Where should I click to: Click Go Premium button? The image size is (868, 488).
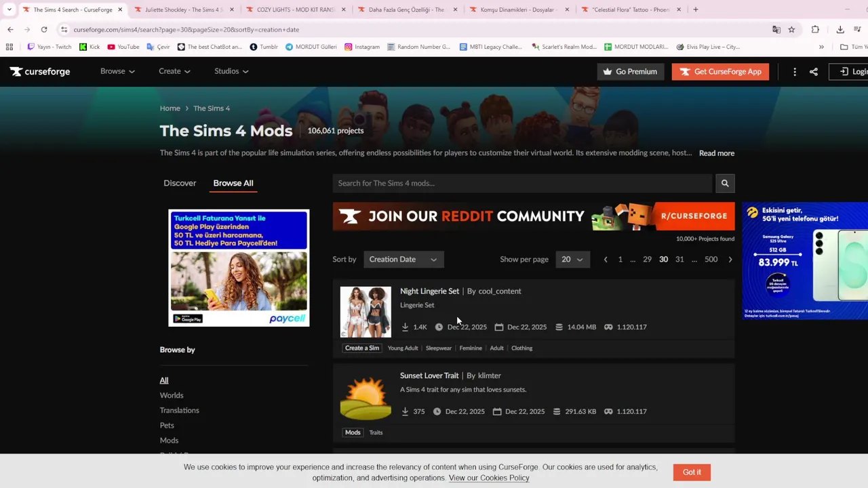631,72
